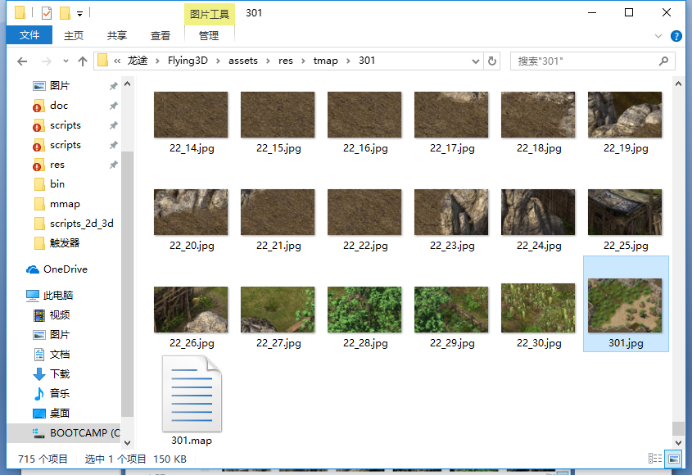The width and height of the screenshot is (693, 476).
Task: Select the 22_30.jpg thumbnail
Action: coord(538,308)
